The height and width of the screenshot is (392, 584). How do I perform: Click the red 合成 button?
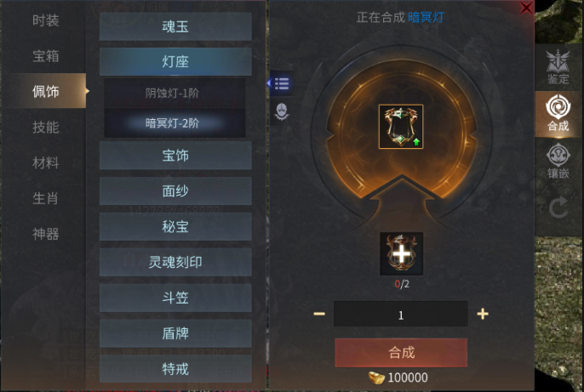coord(401,353)
